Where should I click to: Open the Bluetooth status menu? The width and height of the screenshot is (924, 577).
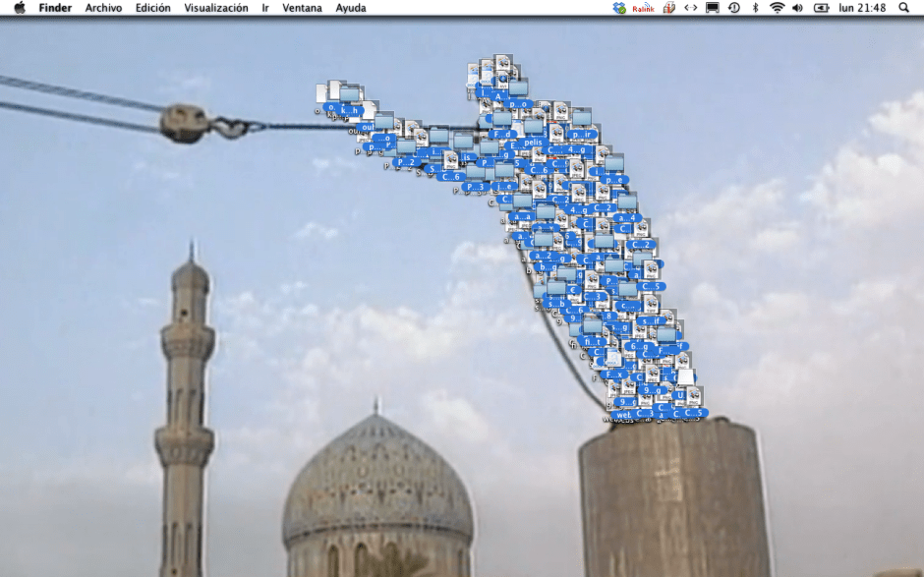(x=755, y=8)
